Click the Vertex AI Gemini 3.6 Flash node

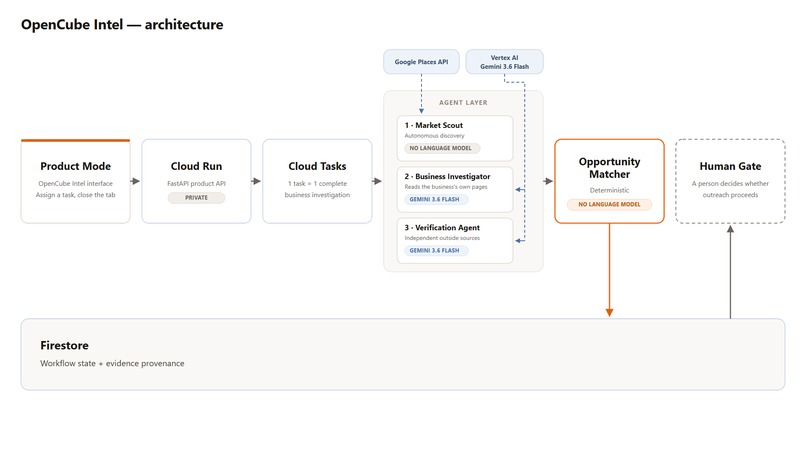[504, 62]
